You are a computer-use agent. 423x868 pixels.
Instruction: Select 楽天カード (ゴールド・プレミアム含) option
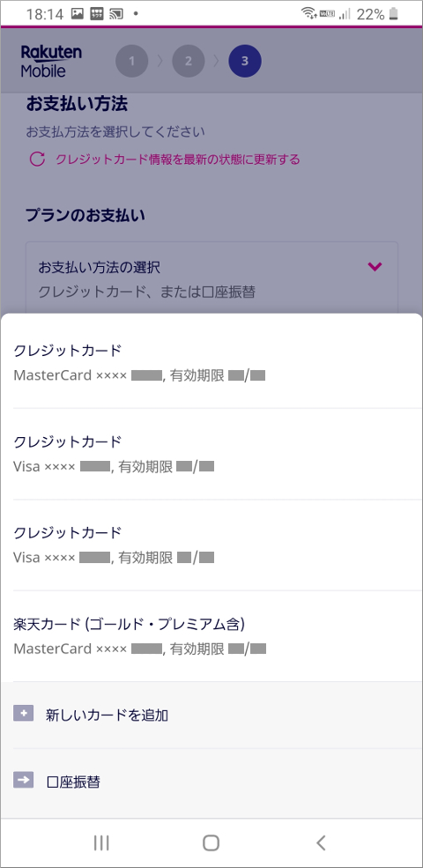point(211,636)
